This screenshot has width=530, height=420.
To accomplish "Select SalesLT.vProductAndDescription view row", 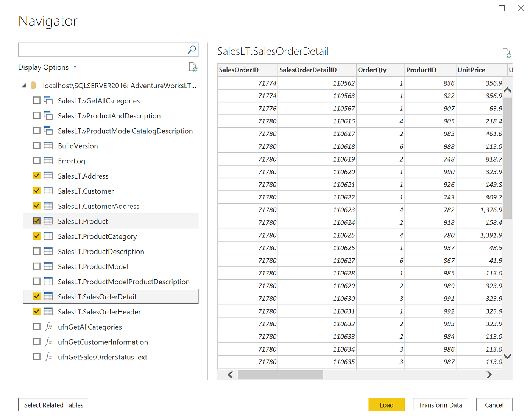I will (111, 115).
